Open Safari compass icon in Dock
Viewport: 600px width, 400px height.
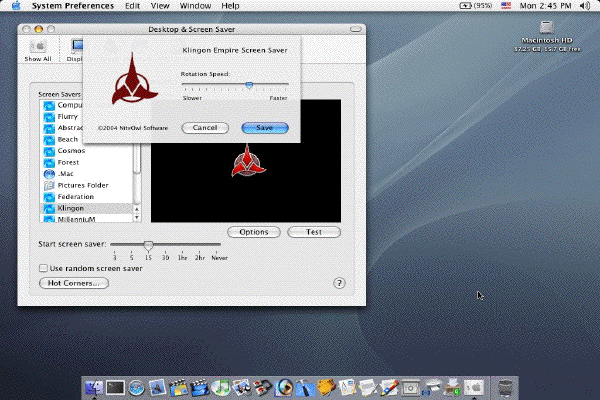(136, 388)
